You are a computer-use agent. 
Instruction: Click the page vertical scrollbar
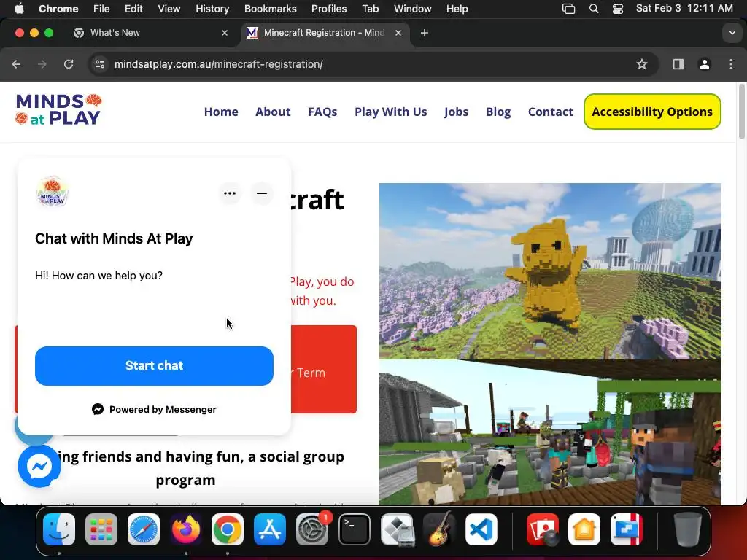coord(741,112)
